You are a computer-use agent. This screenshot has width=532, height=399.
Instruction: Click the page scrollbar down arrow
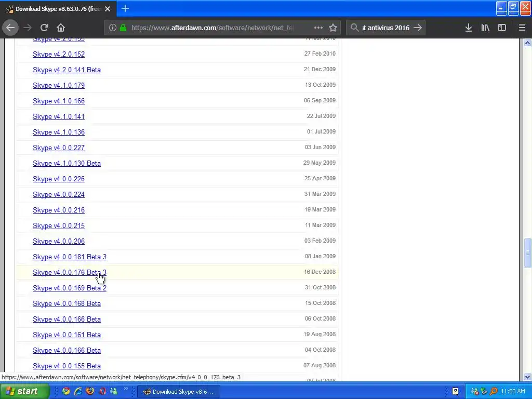tap(527, 377)
